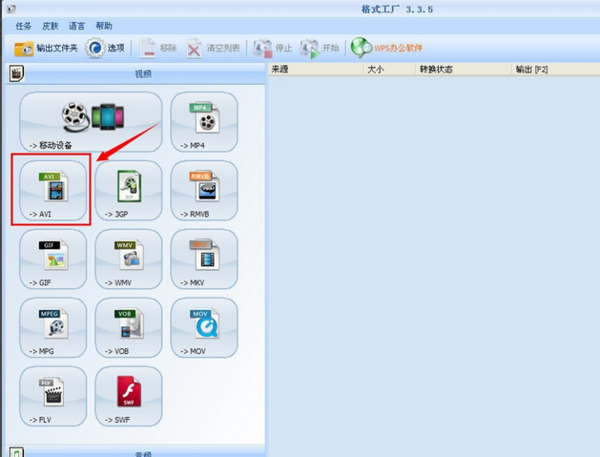Open the MPG conversion option
The width and height of the screenshot is (600, 457).
(x=53, y=327)
